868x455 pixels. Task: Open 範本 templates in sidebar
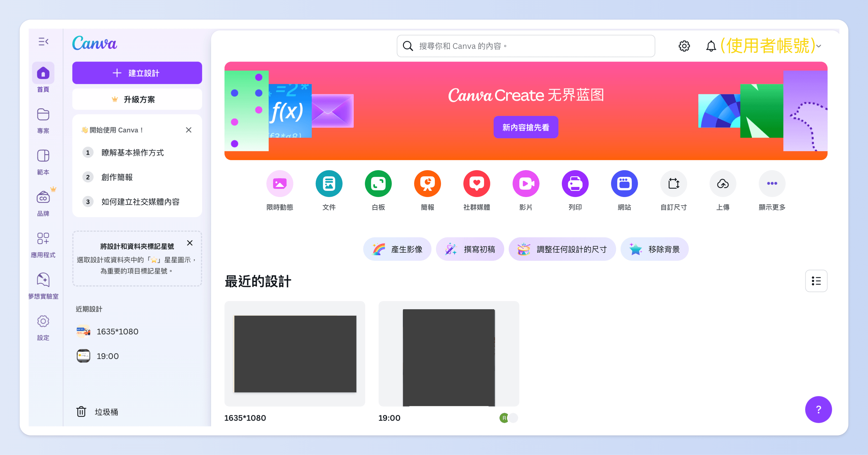point(43,162)
